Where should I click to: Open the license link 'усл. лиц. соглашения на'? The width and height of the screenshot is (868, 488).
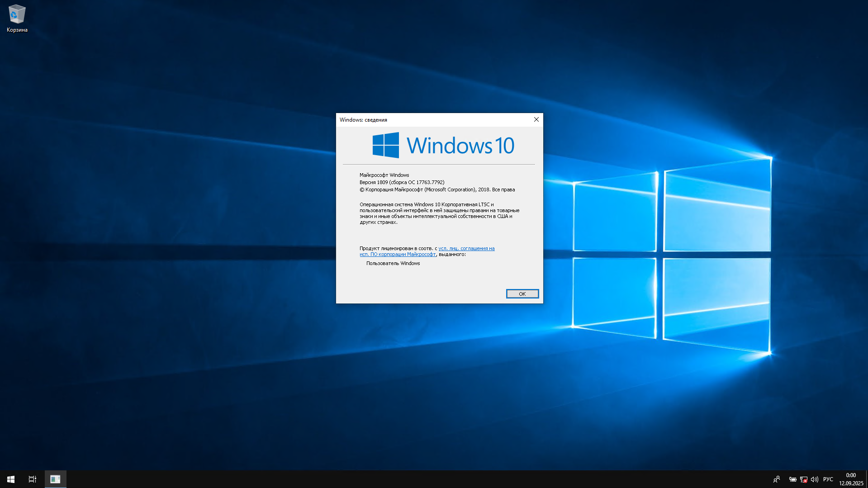[x=466, y=248]
